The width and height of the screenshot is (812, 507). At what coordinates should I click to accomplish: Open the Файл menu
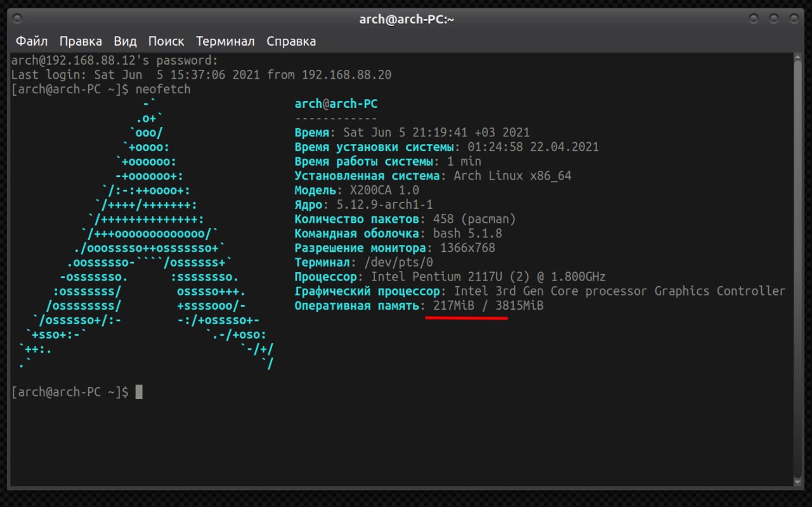32,41
